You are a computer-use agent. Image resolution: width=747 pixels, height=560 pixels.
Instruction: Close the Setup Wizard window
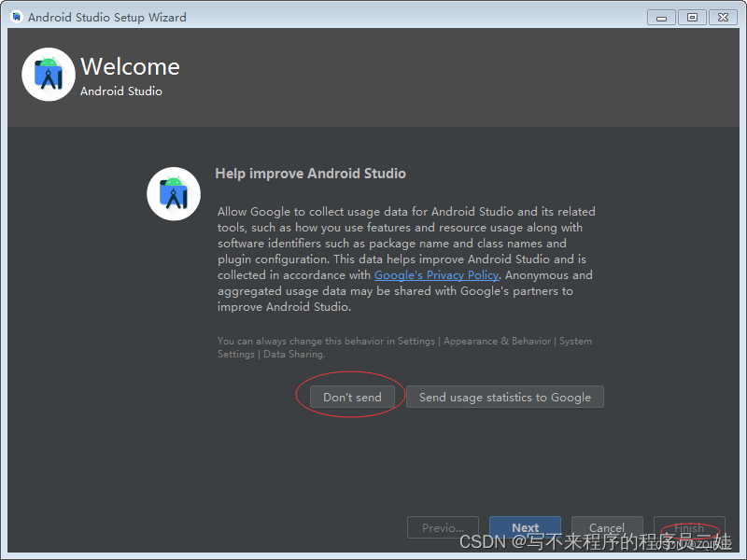pos(723,18)
